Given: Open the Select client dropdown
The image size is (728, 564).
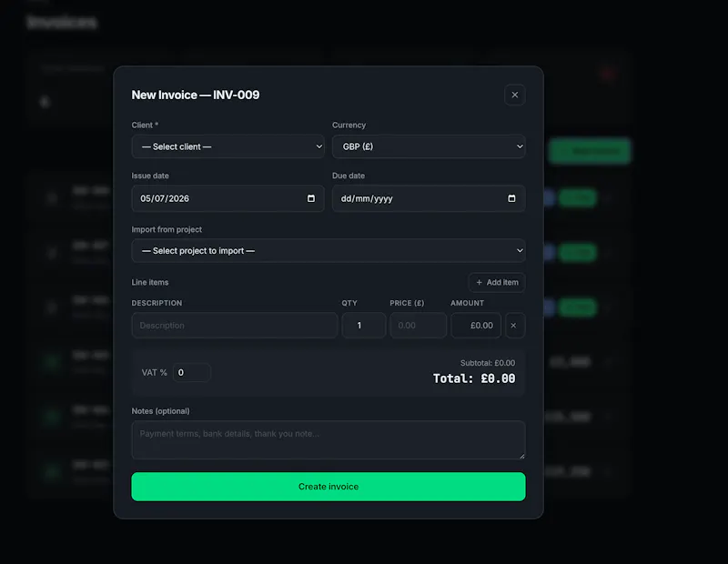Looking at the screenshot, I should pyautogui.click(x=228, y=146).
